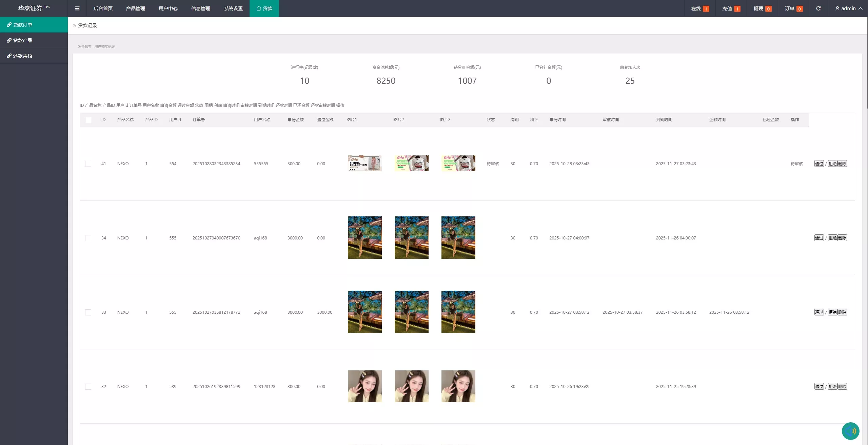Open the 信息管理 menu
The height and width of the screenshot is (445, 868).
(x=201, y=8)
